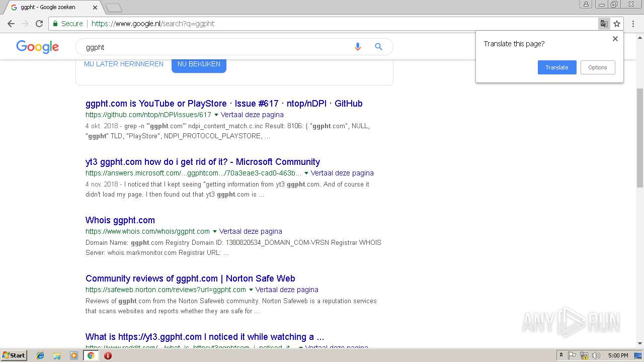Viewport: 644px width, 362px height.
Task: Expand dropdown arrow beside whois.com URL
Action: (x=215, y=232)
